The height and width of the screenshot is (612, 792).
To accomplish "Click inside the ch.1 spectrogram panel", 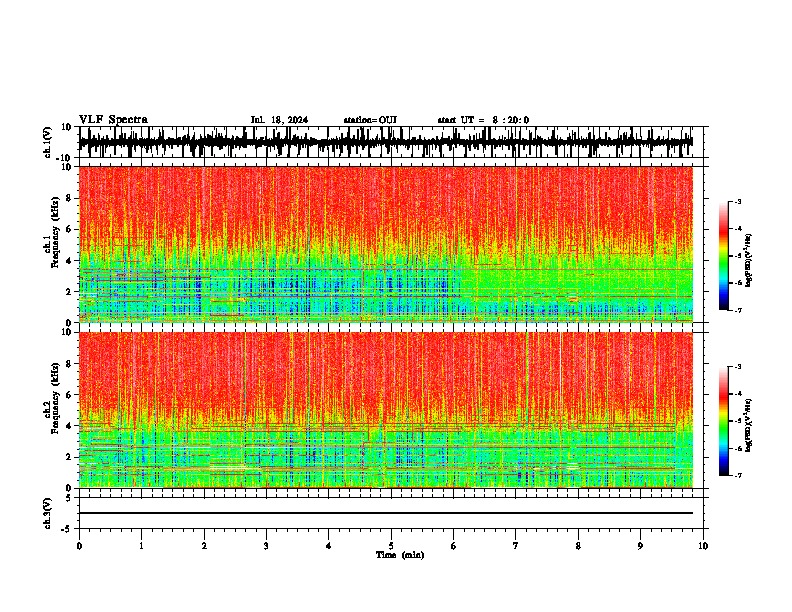I will 386,244.
